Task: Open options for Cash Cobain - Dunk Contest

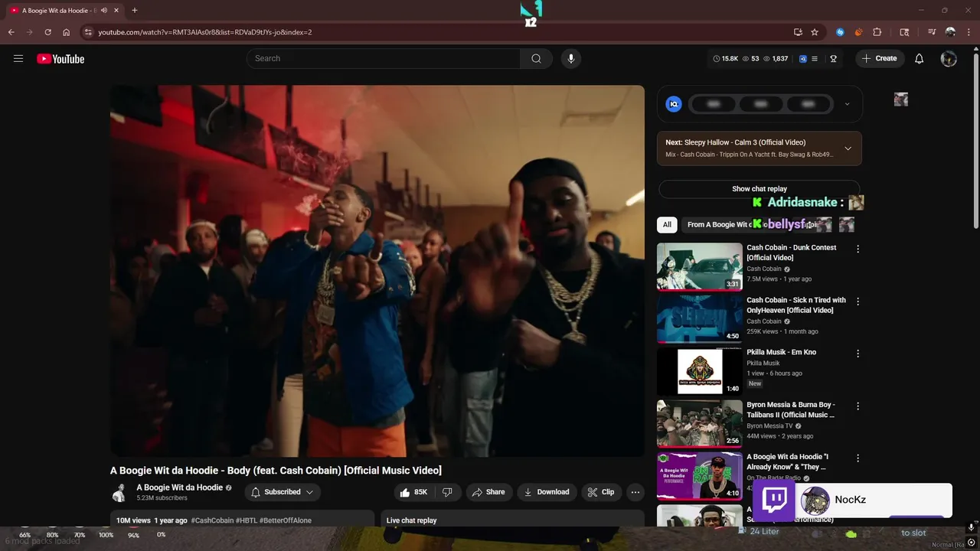Action: point(857,249)
